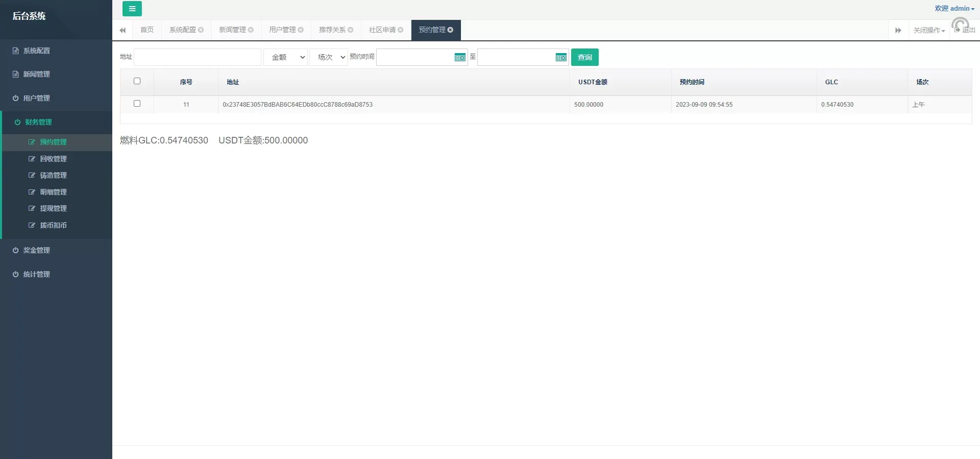The width and height of the screenshot is (980, 459).
Task: Click the green hamburger menu toggle button
Action: pos(132,9)
